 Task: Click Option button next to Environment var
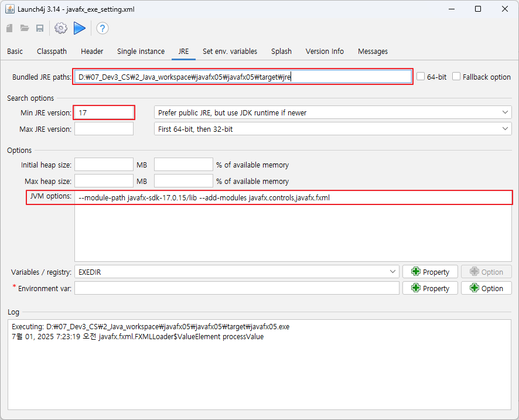point(486,288)
